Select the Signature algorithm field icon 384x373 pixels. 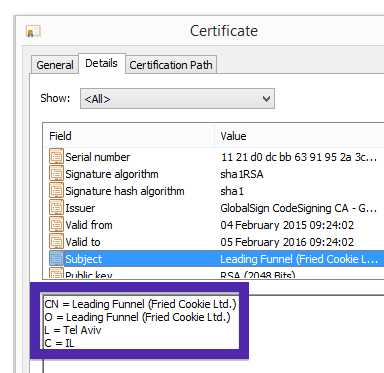(x=56, y=173)
